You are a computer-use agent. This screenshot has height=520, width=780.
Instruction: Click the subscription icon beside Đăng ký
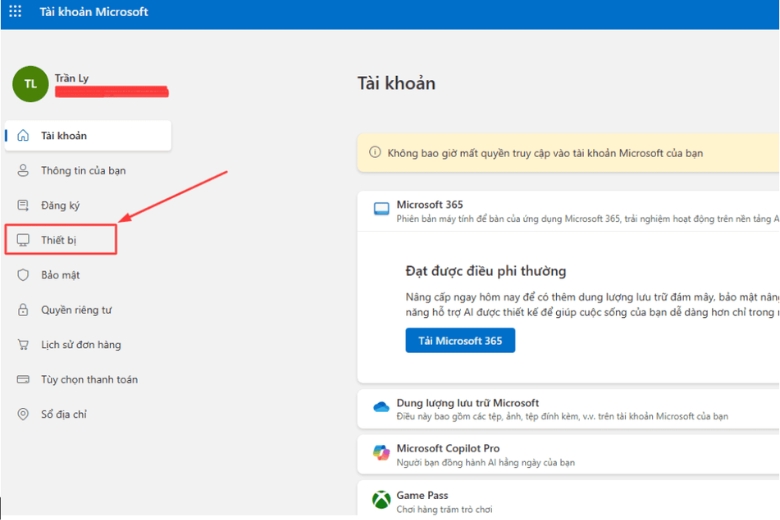[23, 205]
